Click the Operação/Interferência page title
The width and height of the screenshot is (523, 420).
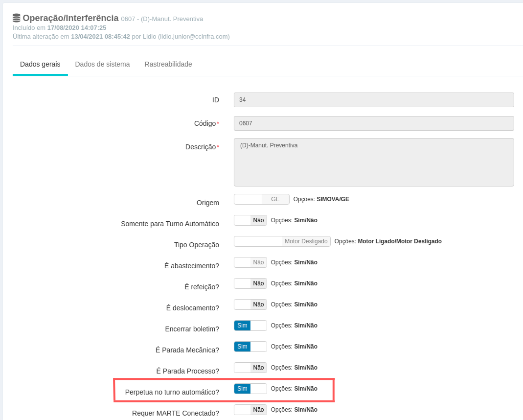(x=70, y=18)
